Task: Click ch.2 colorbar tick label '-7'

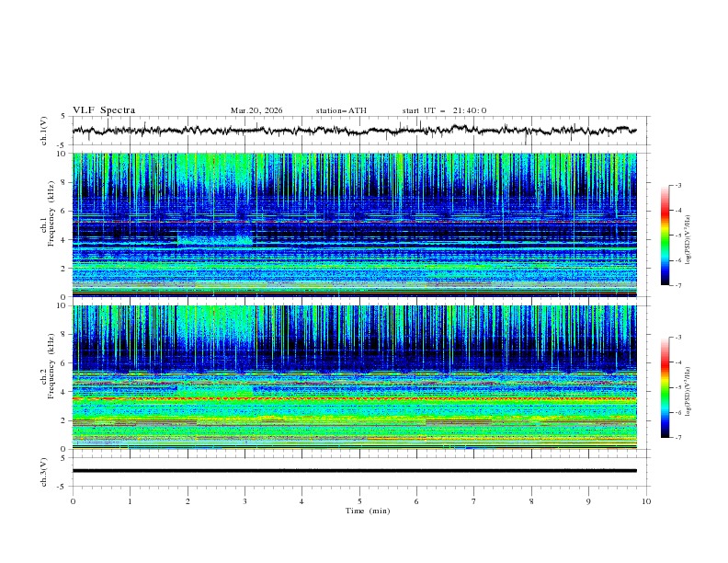Action: [x=678, y=438]
